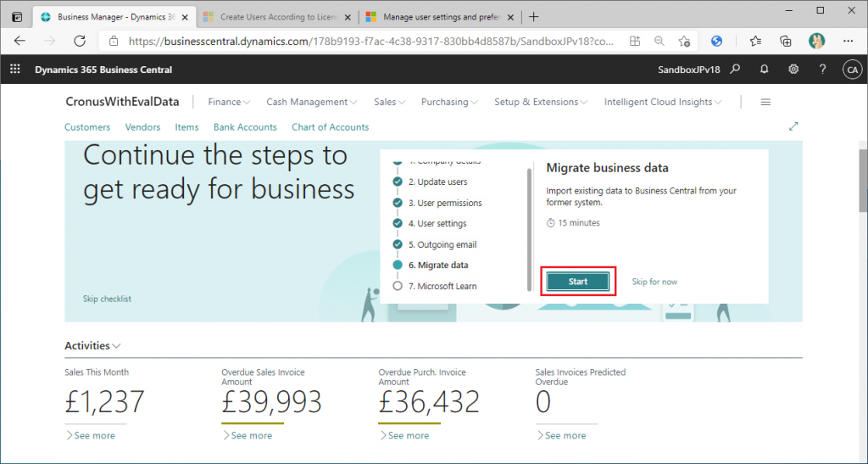Close the Create Users According to License tab
The image size is (868, 464).
348,17
